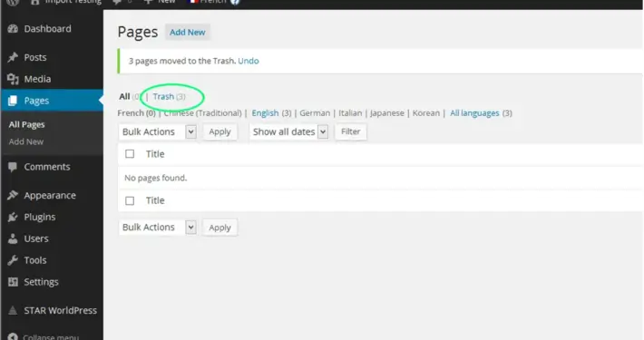This screenshot has height=340, width=644.
Task: Open the Show all dates dropdown
Action: 289,131
